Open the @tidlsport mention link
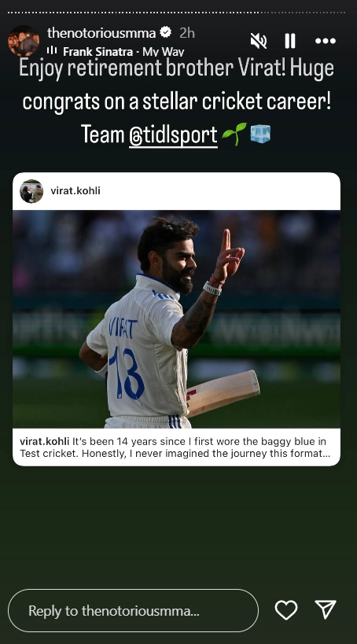The width and height of the screenshot is (357, 644). coord(173,134)
